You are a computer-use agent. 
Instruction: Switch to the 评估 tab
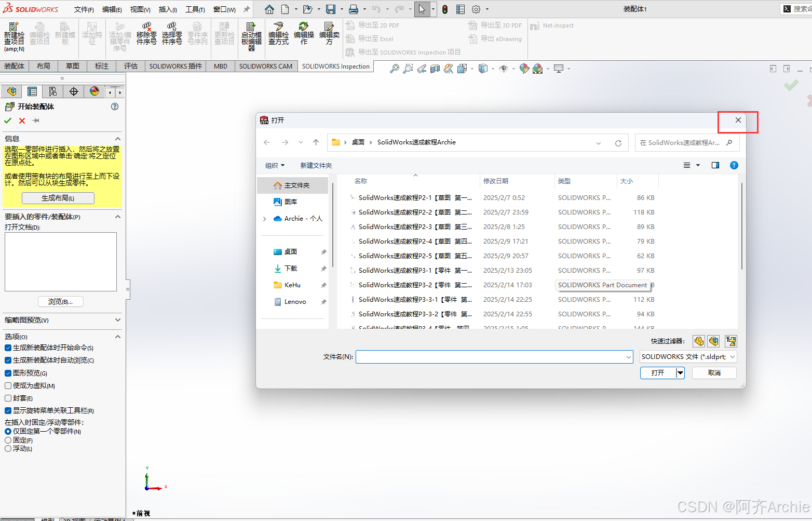[x=131, y=66]
